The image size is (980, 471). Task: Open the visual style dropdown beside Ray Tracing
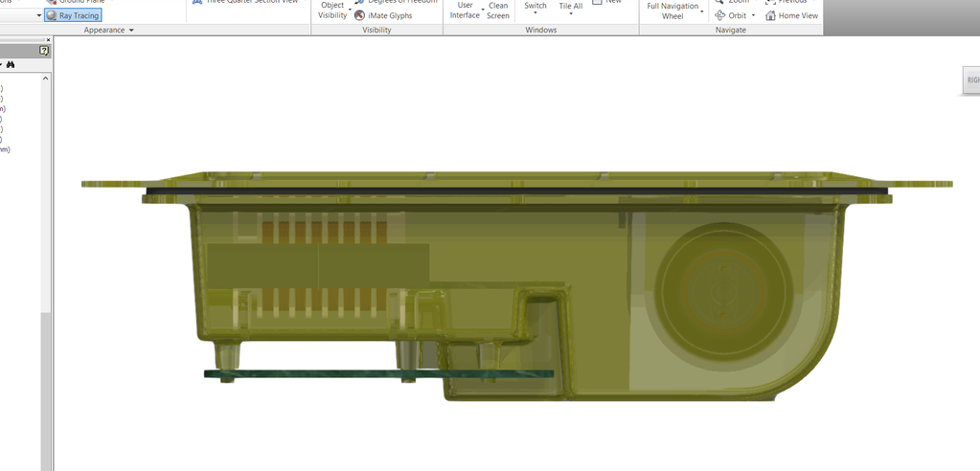(38, 15)
